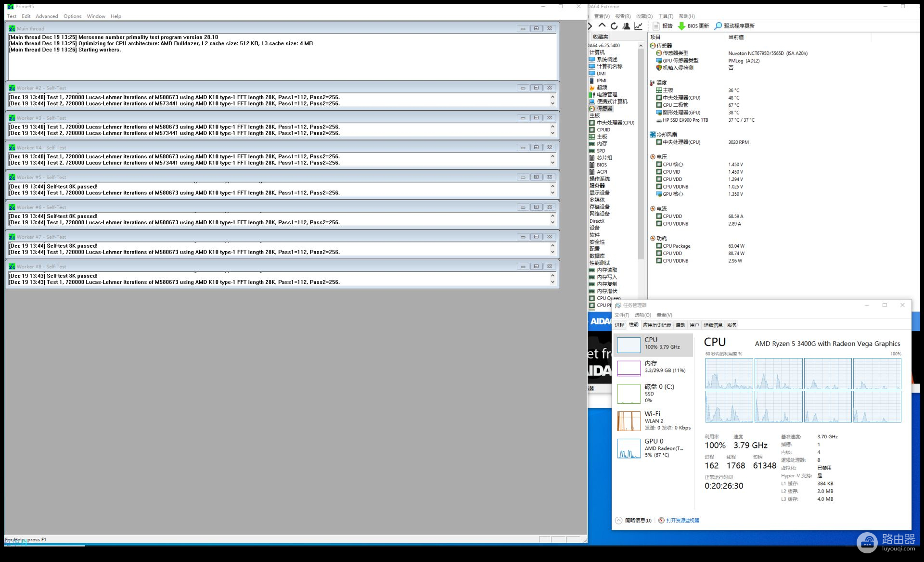Open the 收藏夹 favorites tab in AIDA64
The height and width of the screenshot is (562, 924).
[x=600, y=37]
